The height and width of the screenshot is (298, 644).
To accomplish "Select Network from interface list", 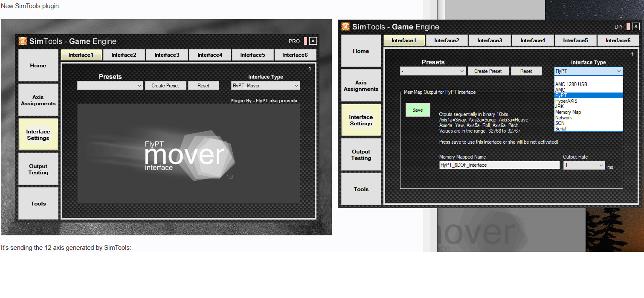I will pos(589,118).
